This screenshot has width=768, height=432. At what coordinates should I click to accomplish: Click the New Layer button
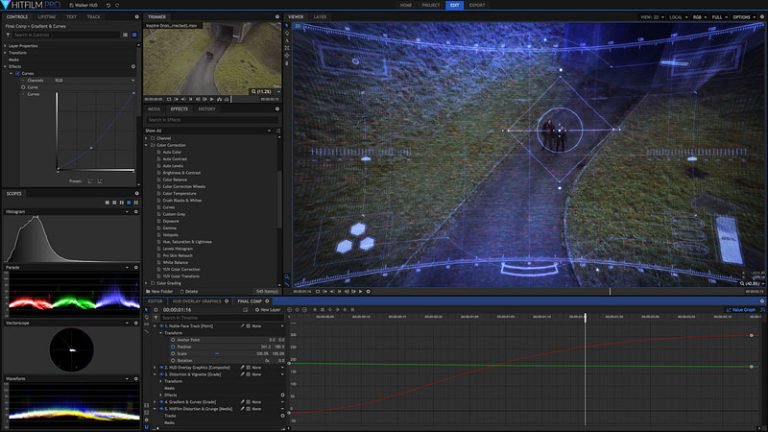[267, 310]
